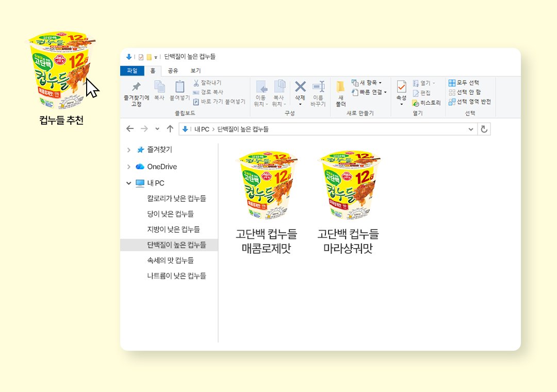The image size is (557, 392).
Task: Click the back navigation arrow
Action: click(130, 128)
